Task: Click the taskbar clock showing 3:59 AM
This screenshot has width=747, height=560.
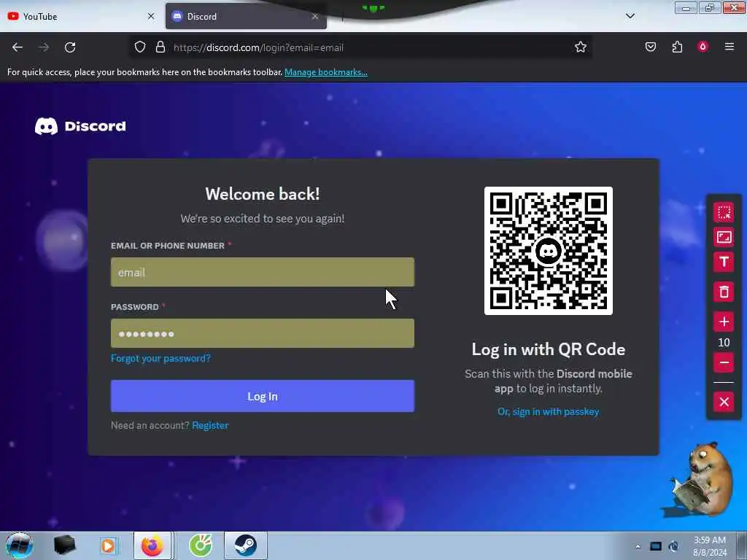Action: pyautogui.click(x=710, y=546)
